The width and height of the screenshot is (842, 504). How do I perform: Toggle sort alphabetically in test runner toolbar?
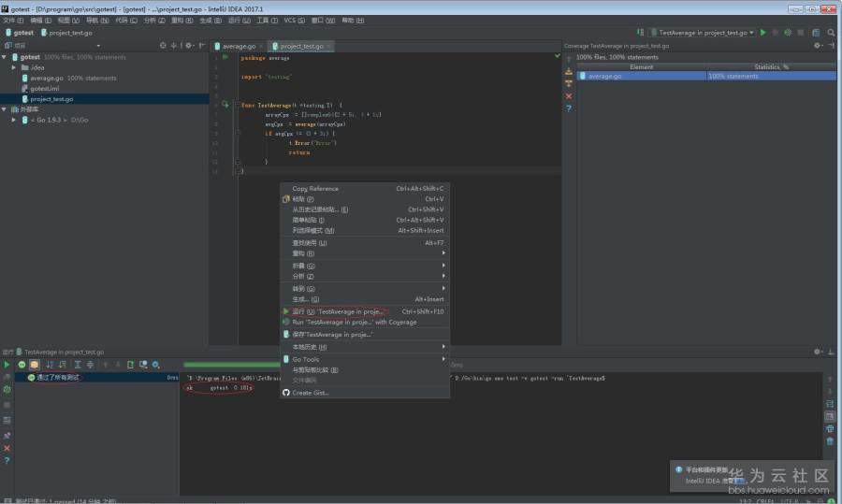51,365
